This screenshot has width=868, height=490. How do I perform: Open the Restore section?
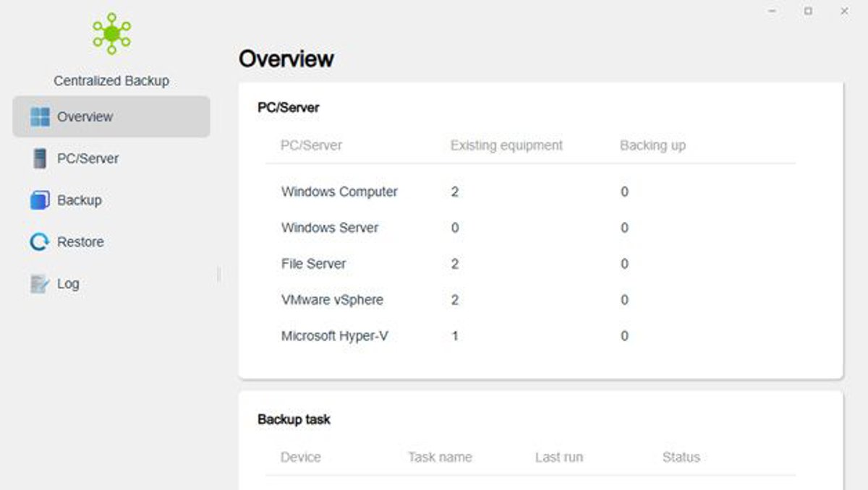[x=80, y=242]
